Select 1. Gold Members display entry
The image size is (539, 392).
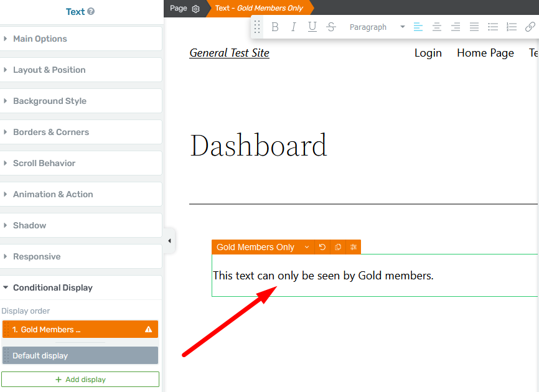click(80, 330)
